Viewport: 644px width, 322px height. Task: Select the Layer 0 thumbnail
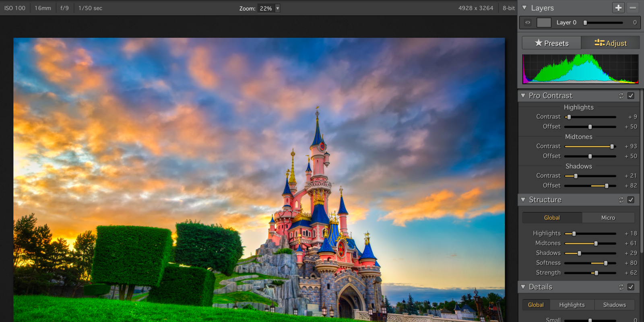[544, 23]
